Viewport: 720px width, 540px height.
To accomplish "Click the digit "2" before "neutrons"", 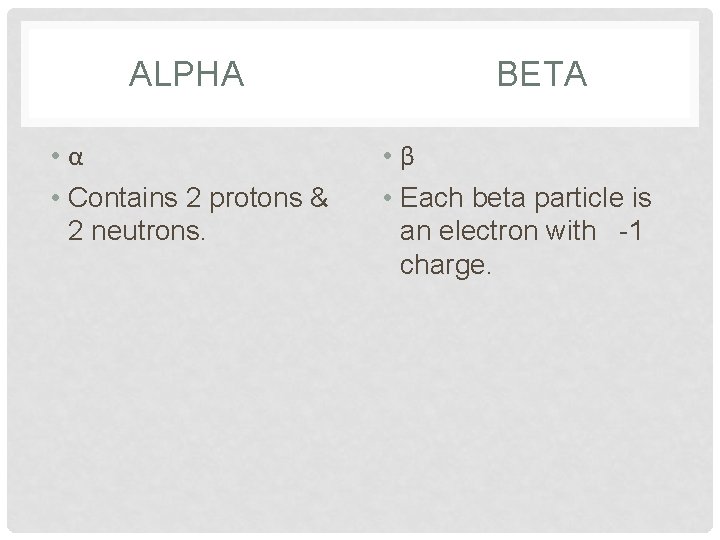I will [75, 232].
